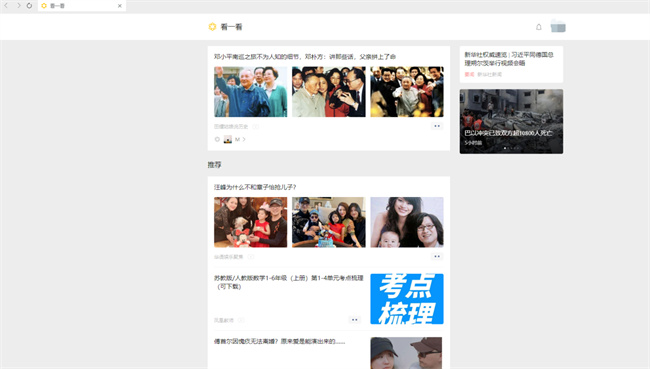Viewport: 650px width, 369px height.
Task: Open the 傅首尔 article thumbnail
Action: pos(406,353)
